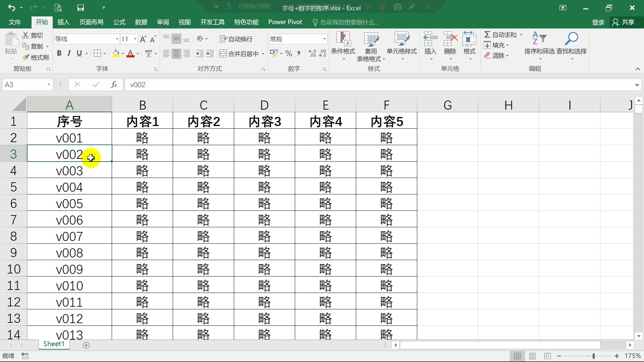Apply percent style format
Screen dimensions: 644x362
[x=289, y=54]
